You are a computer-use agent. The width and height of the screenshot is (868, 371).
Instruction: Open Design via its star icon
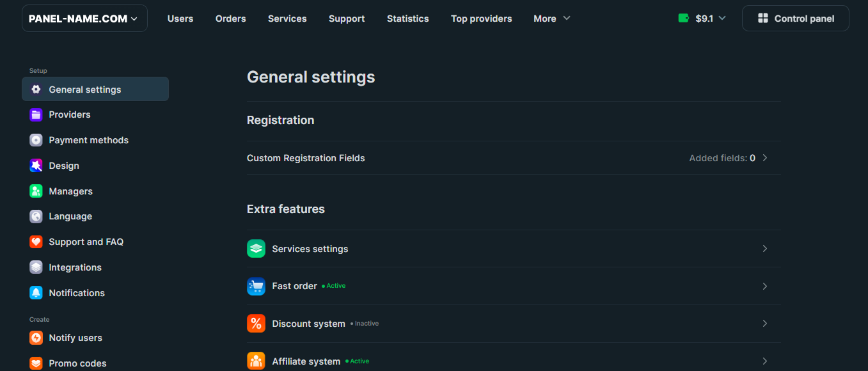coord(36,166)
